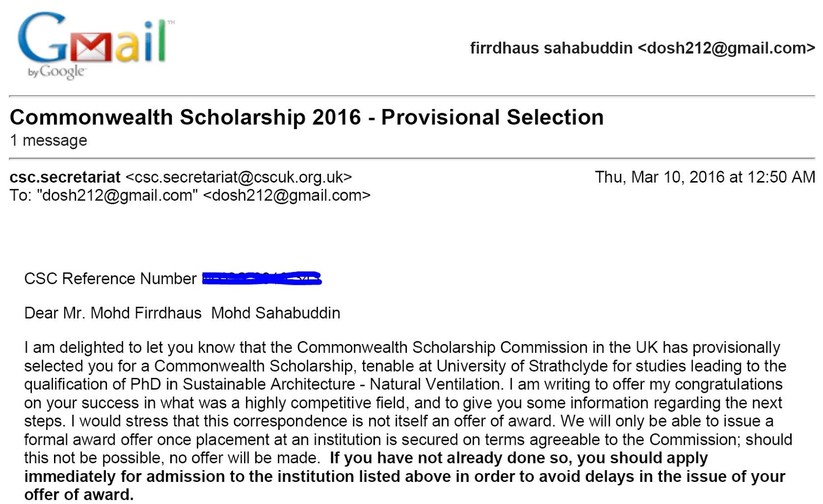Image resolution: width=823 pixels, height=504 pixels.
Task: Click the "Natural Ventilation" phrase
Action: 435,385
